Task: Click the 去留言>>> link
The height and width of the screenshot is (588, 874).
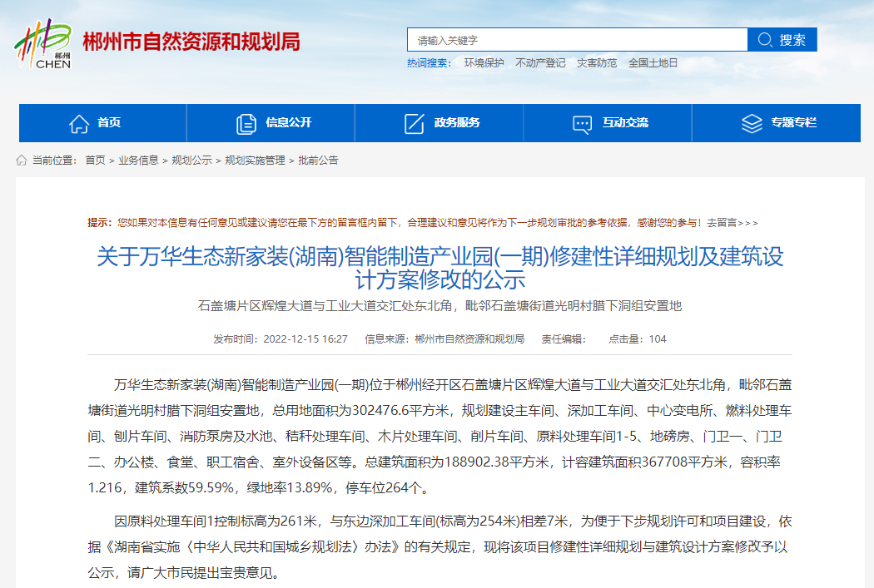Action: (732, 223)
